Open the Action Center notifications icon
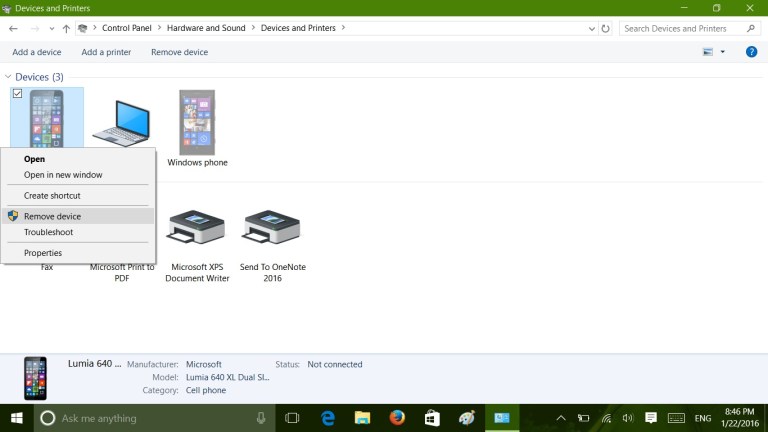This screenshot has width=768, height=432. click(651, 418)
